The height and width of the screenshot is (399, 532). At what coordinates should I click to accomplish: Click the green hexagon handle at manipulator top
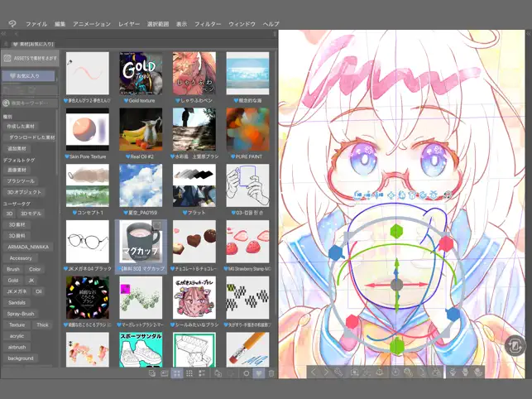pos(396,231)
